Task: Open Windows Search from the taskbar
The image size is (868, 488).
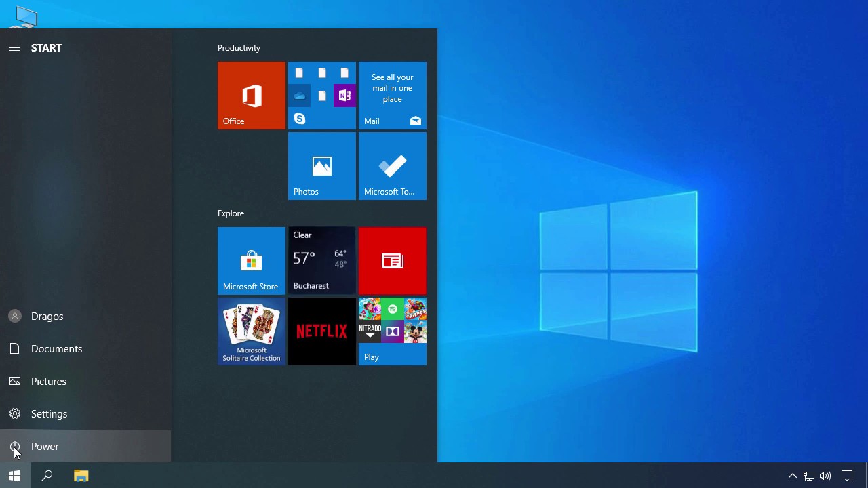Action: coord(47,476)
